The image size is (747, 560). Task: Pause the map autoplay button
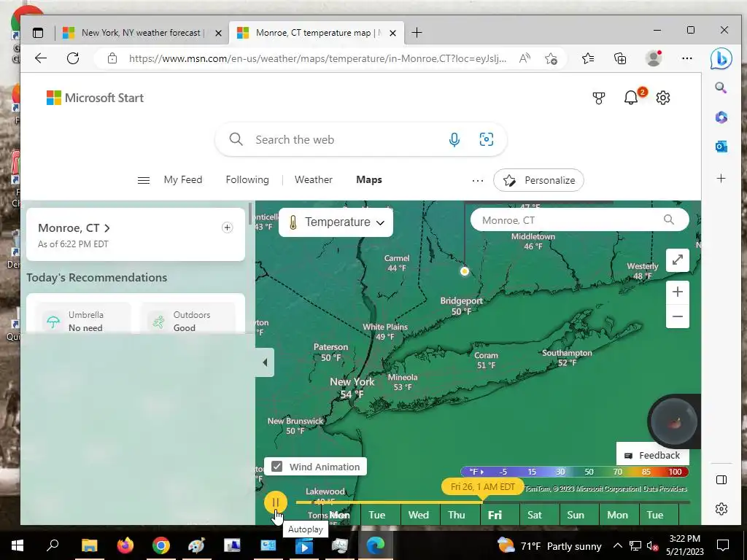[275, 502]
